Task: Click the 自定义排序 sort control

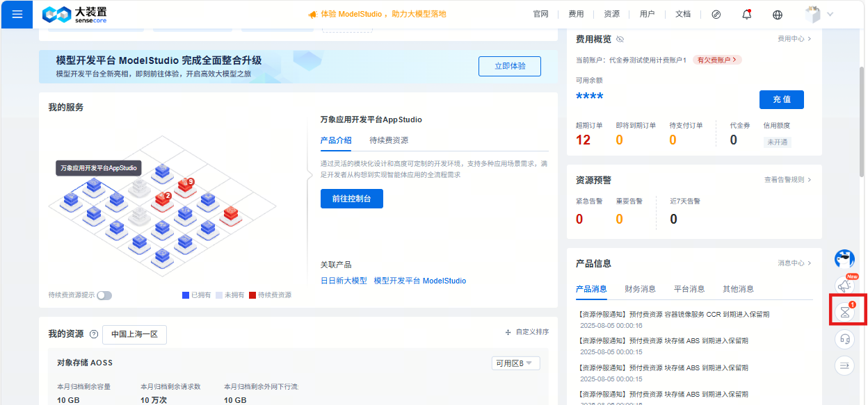Action: 527,332
